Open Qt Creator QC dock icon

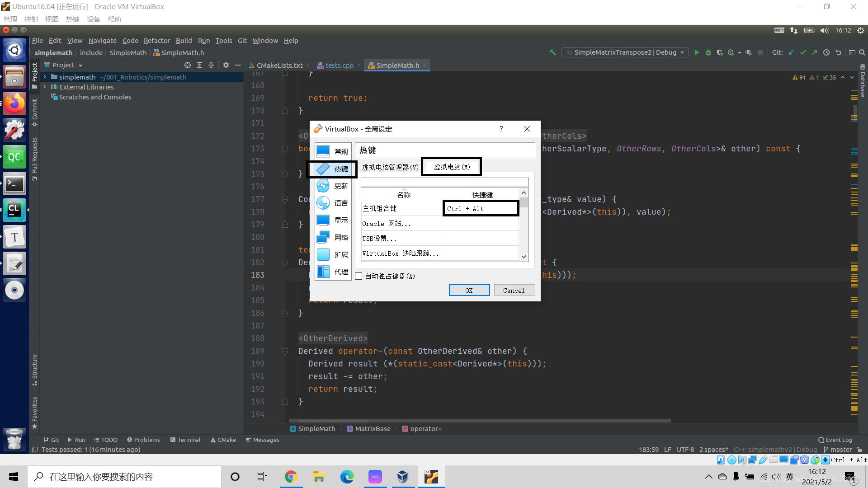14,157
